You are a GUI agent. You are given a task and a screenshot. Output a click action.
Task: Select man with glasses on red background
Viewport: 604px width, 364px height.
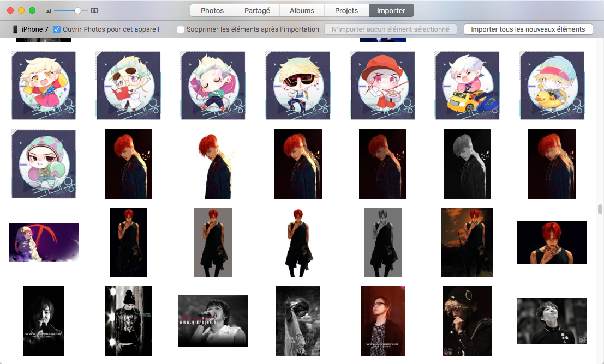click(382, 321)
